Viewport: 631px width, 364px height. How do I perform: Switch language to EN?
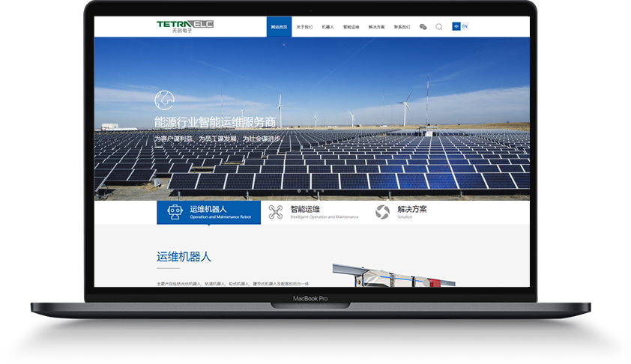[465, 26]
